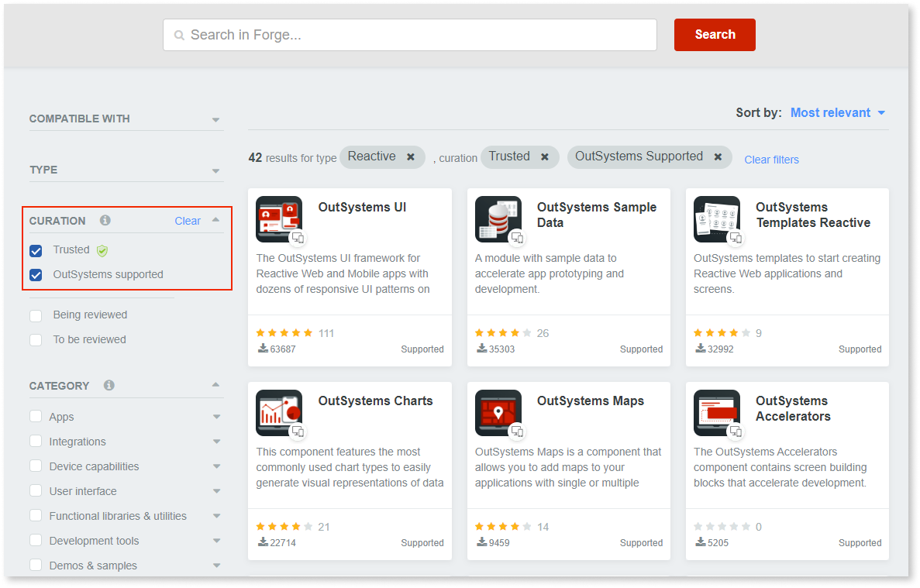Click the Category info icon
920x588 pixels.
click(x=109, y=385)
